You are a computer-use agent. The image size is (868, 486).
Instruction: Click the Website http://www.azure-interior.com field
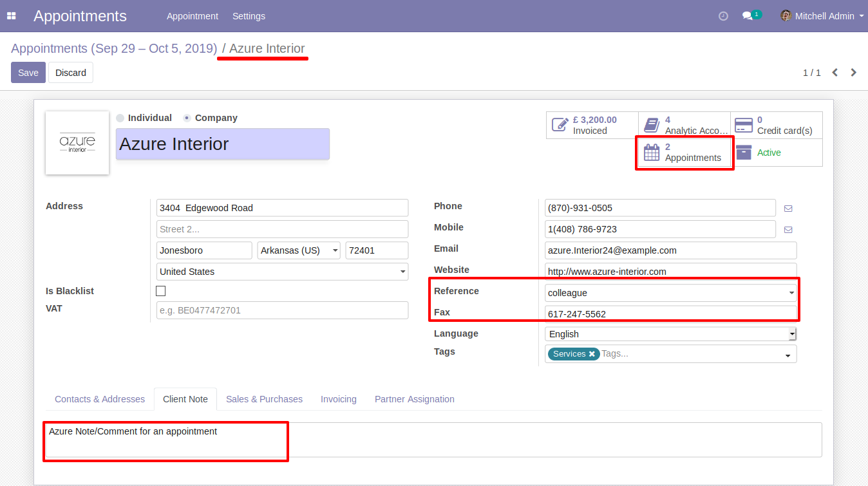point(670,270)
